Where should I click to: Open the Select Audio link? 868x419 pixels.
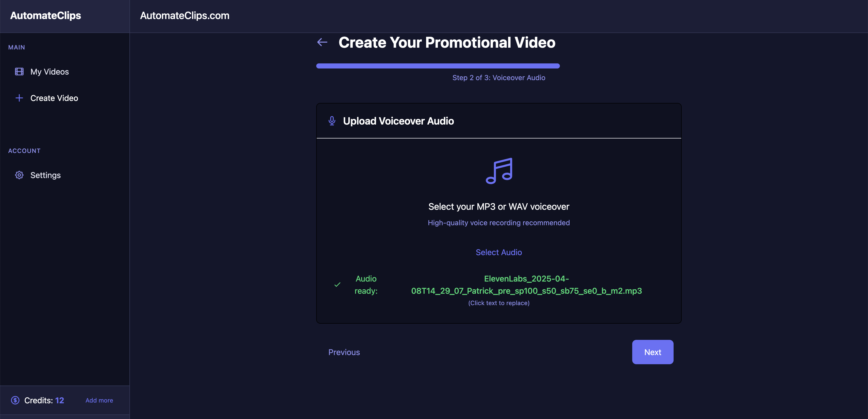(x=499, y=252)
